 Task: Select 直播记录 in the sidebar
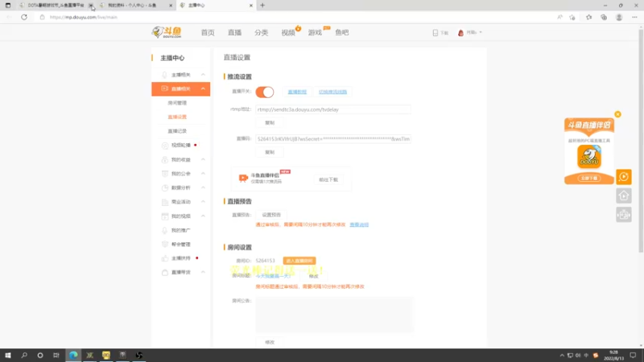[177, 131]
